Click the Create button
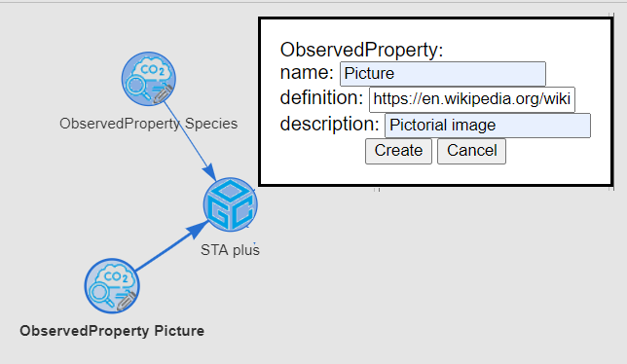Image resolution: width=627 pixels, height=364 pixels. [x=398, y=151]
